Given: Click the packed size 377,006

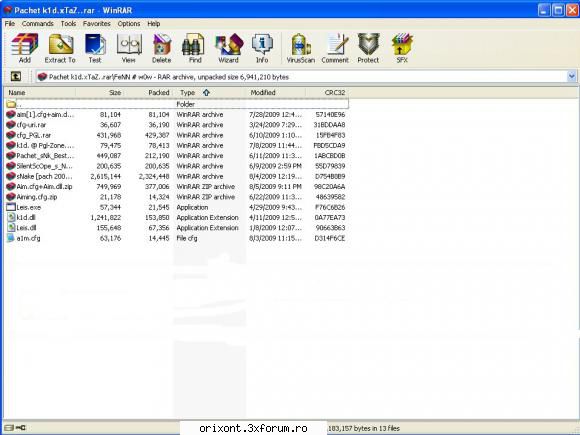Looking at the screenshot, I should click(x=157, y=187).
